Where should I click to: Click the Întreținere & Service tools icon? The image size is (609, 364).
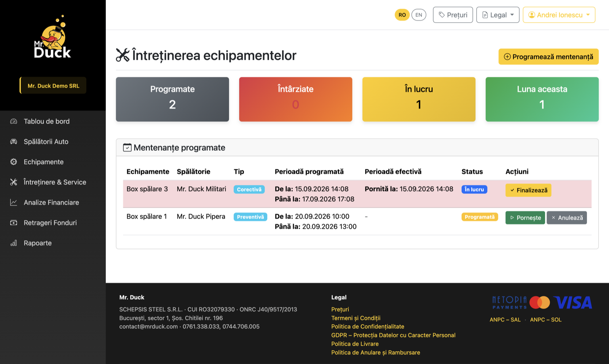(14, 182)
